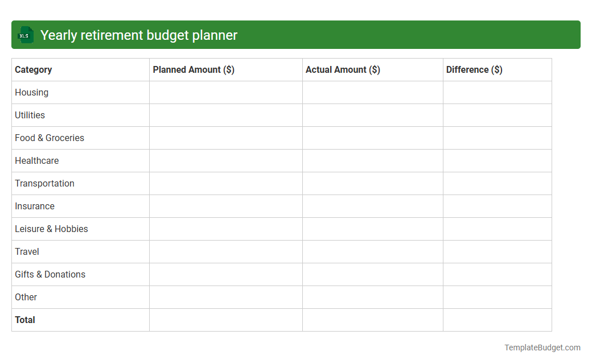592x364 pixels.
Task: Select the 'Utilities' category label
Action: 30,115
